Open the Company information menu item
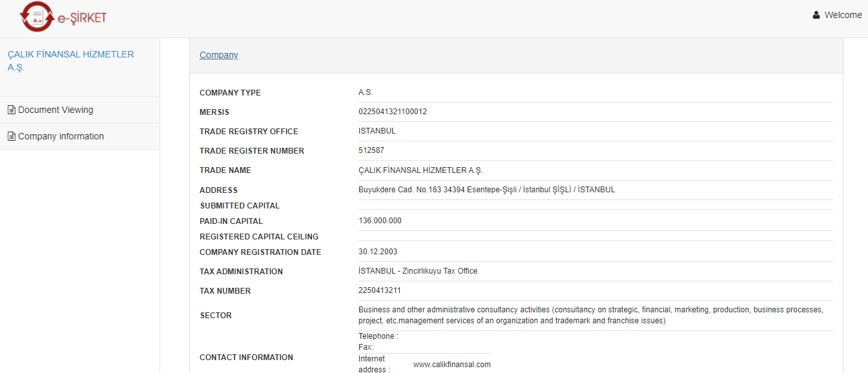This screenshot has height=373, width=868. tap(61, 136)
